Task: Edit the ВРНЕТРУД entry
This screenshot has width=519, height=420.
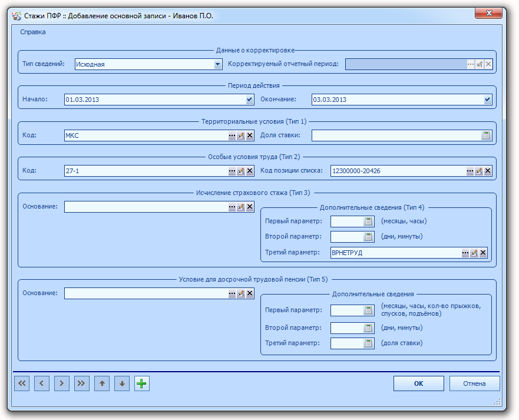Action: [x=474, y=253]
